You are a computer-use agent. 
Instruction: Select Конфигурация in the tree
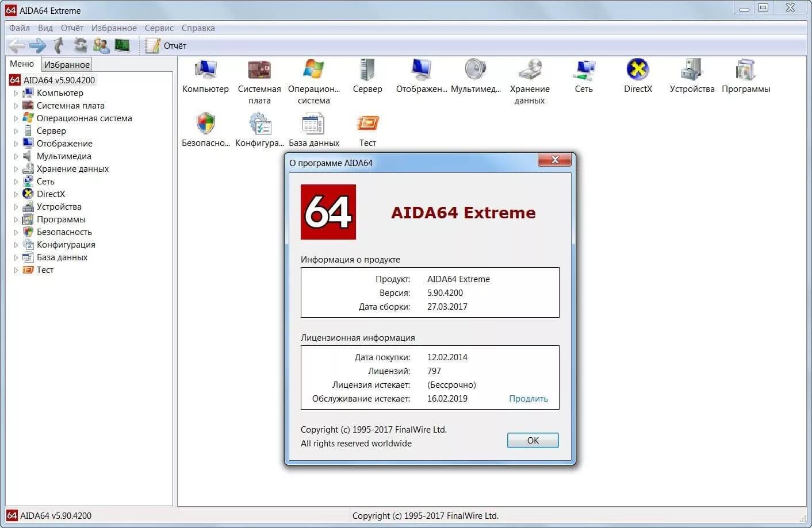pyautogui.click(x=66, y=245)
